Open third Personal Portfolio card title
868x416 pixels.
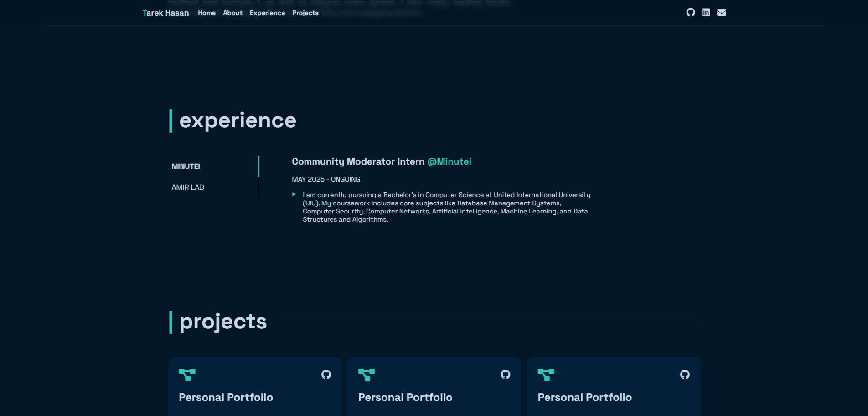[584, 397]
